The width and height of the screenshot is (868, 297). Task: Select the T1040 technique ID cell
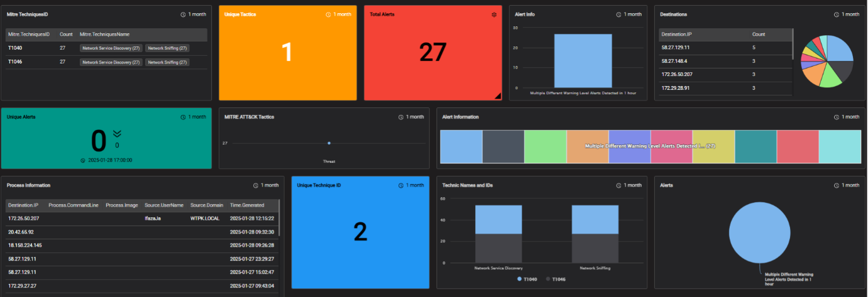[15, 48]
